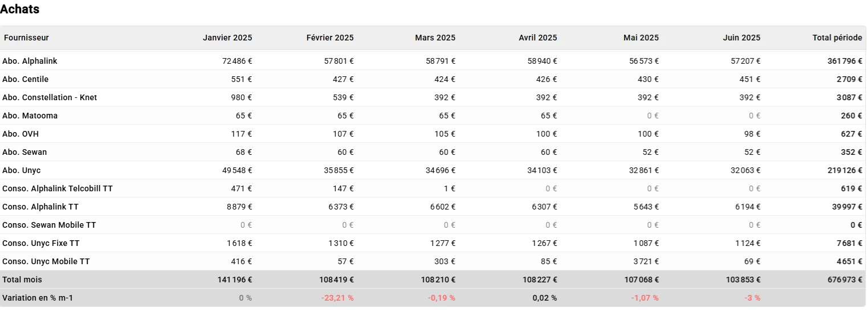The height and width of the screenshot is (312, 868).
Task: Click Abo. Sewan January value 68 €
Action: pos(244,152)
